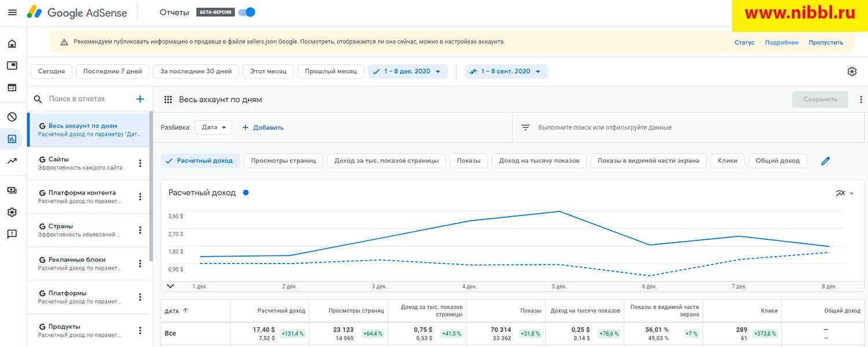Viewport: 868px width, 347px height.
Task: Toggle the beta version switch
Action: (247, 12)
